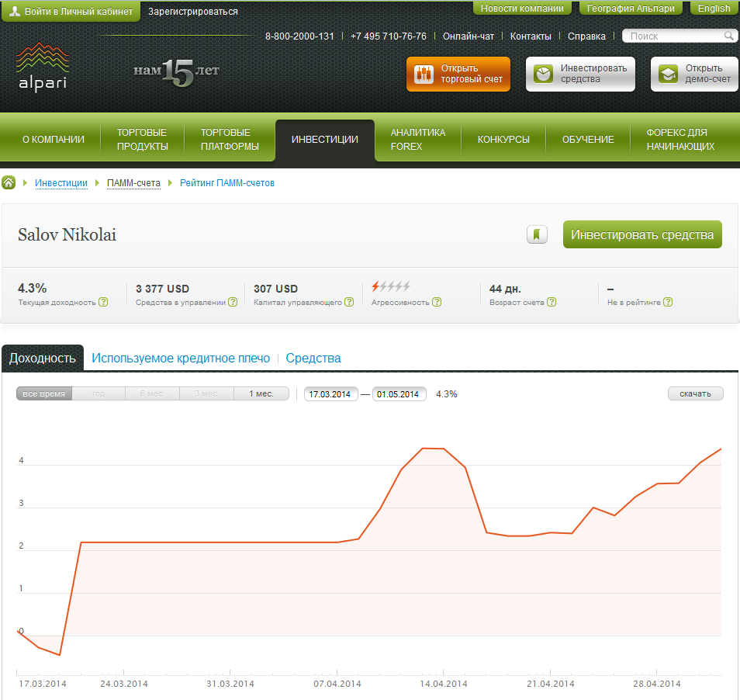Click the aggressiveness lightning rating icons
The image size is (740, 700).
(391, 286)
